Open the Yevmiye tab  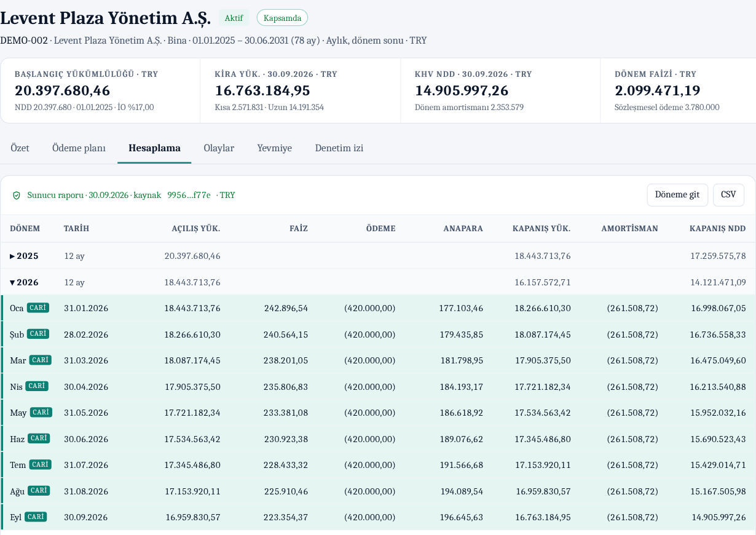(x=274, y=148)
